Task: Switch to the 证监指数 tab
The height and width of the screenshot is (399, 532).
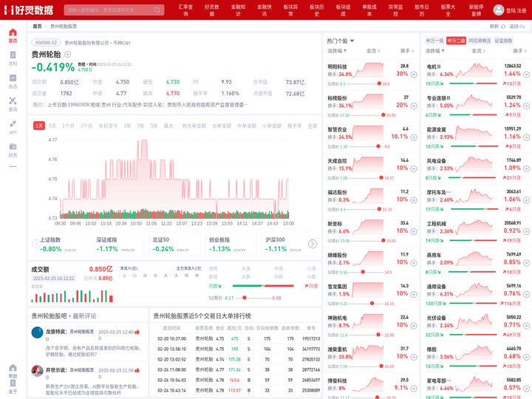Action: tap(503, 41)
